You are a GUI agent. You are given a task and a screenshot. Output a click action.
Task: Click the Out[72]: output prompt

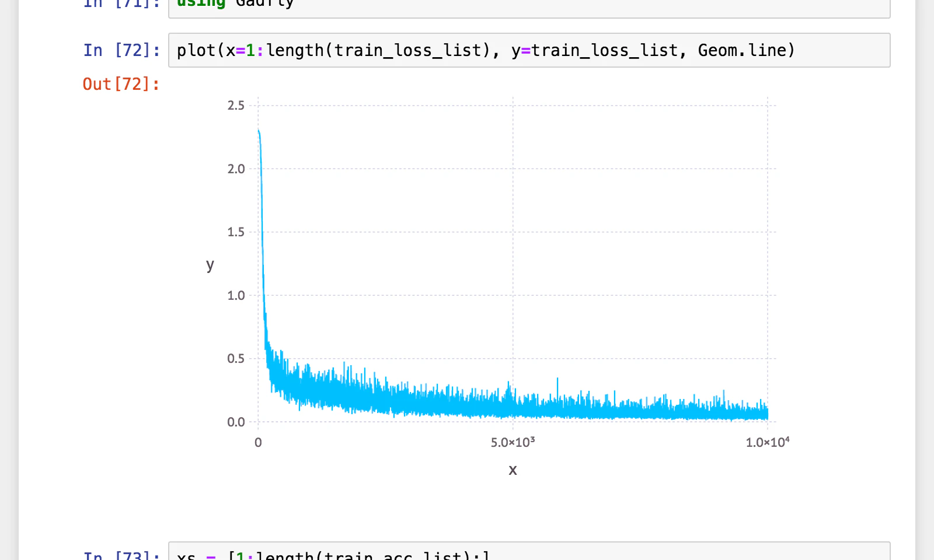coord(121,84)
